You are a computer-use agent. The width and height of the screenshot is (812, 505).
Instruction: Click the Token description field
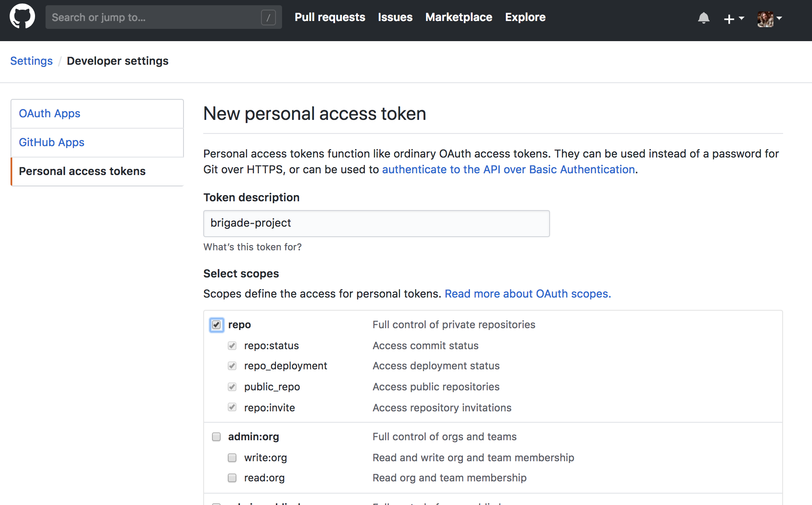click(377, 224)
